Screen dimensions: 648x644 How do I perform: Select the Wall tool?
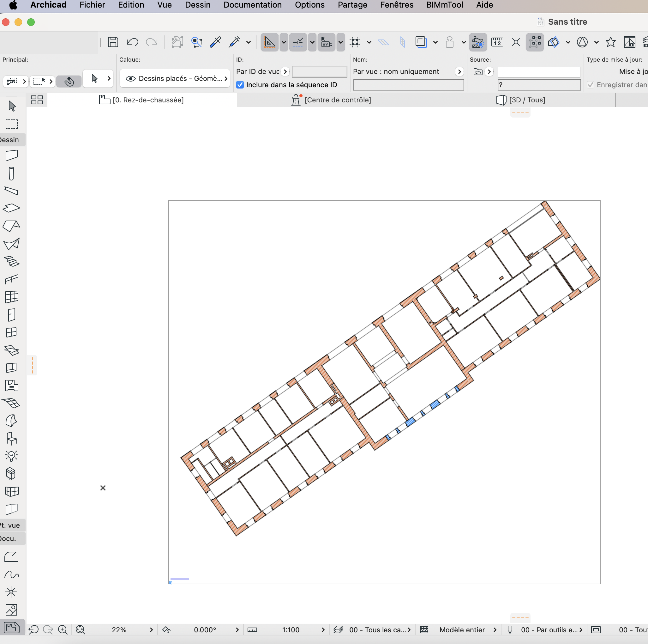12,155
